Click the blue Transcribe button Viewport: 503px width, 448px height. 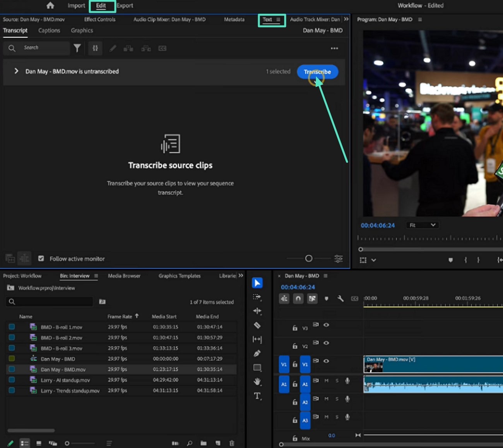tap(317, 72)
